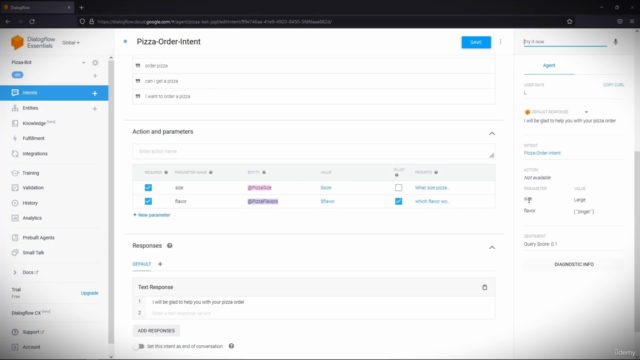Click the Validation sidebar icon
The height and width of the screenshot is (360, 640).
pos(15,188)
